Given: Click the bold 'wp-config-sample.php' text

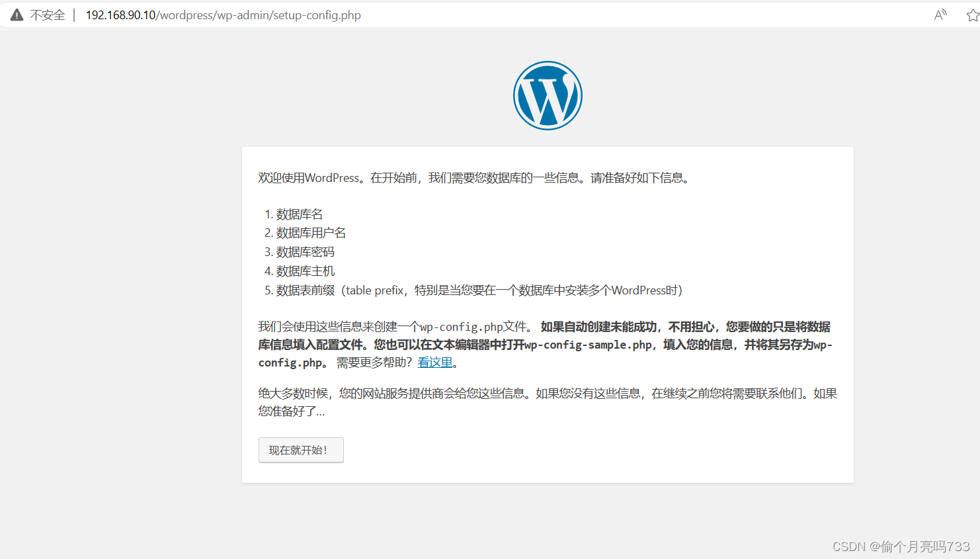Looking at the screenshot, I should [588, 345].
